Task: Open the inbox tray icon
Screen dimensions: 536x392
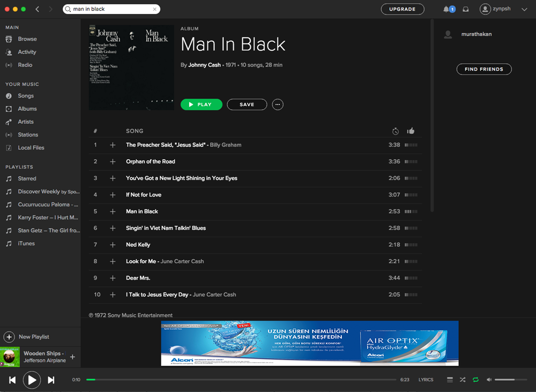Action: coord(466,9)
